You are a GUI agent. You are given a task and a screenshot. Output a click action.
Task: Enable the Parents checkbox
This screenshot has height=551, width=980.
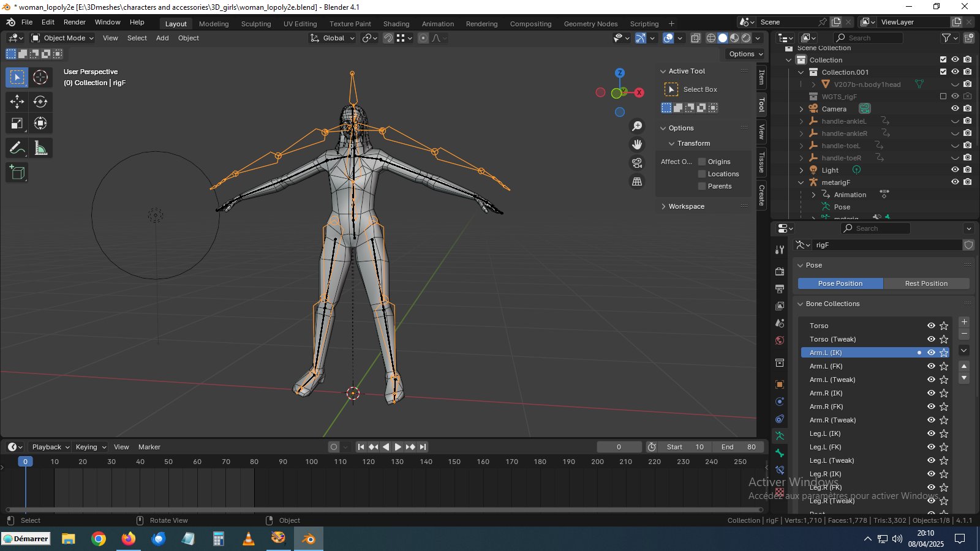pyautogui.click(x=702, y=186)
